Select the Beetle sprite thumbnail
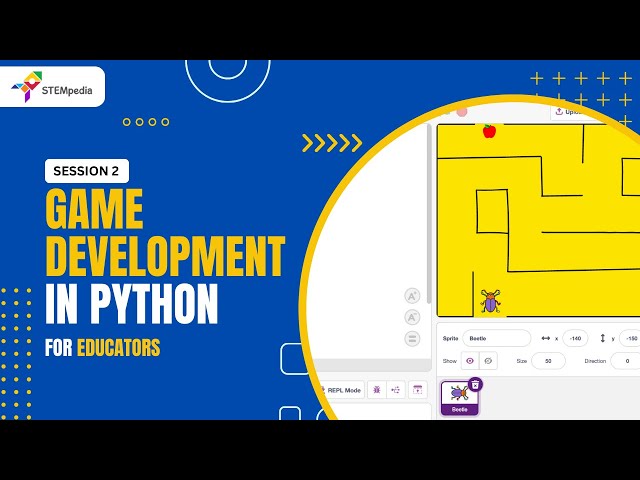The width and height of the screenshot is (640, 480). [x=460, y=398]
